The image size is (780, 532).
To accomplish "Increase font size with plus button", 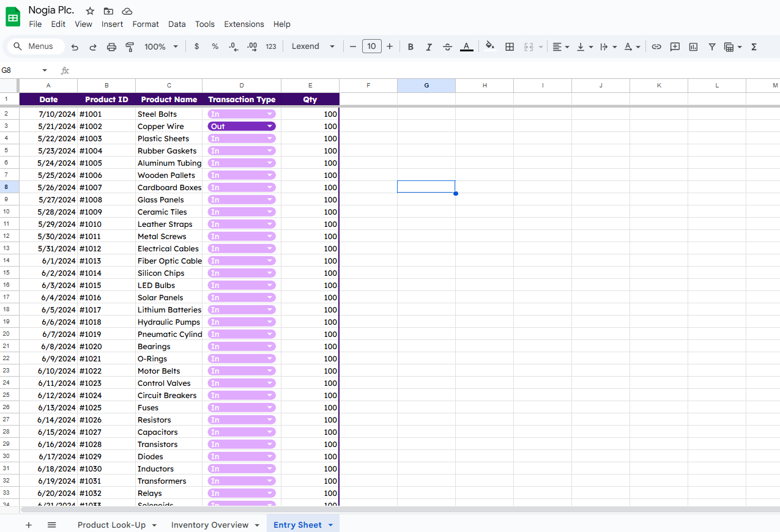I will 390,46.
